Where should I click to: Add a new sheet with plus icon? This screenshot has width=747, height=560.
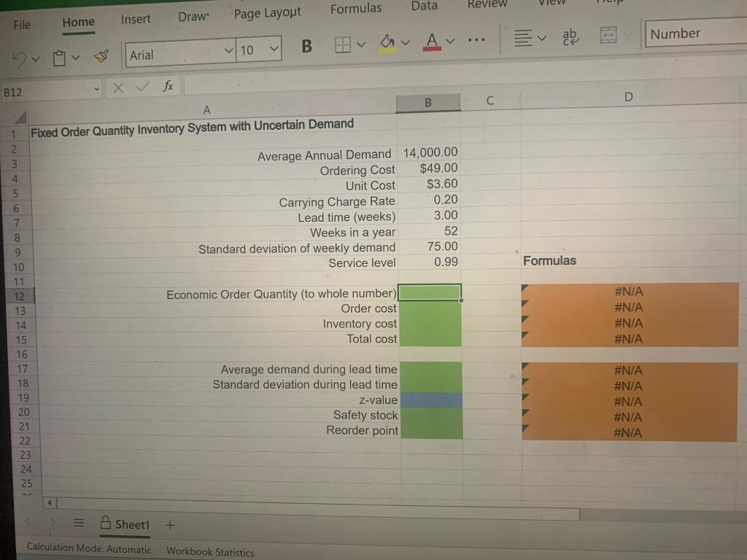pyautogui.click(x=170, y=525)
